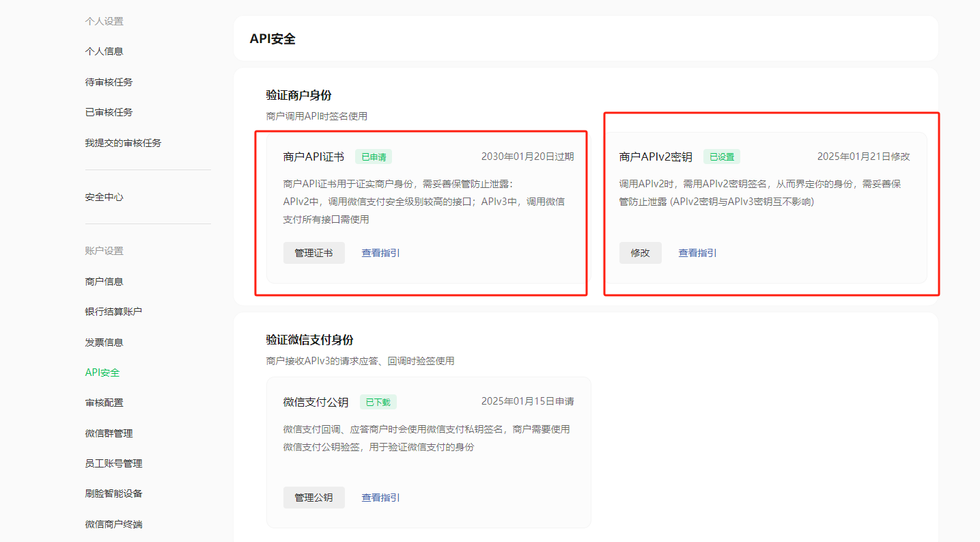Select 银行结算账户 in the sidebar

tap(113, 312)
